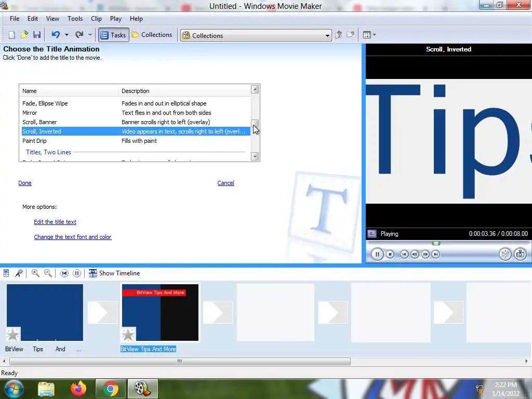The width and height of the screenshot is (532, 399).
Task: Open Firefox from the taskbar
Action: point(78,389)
